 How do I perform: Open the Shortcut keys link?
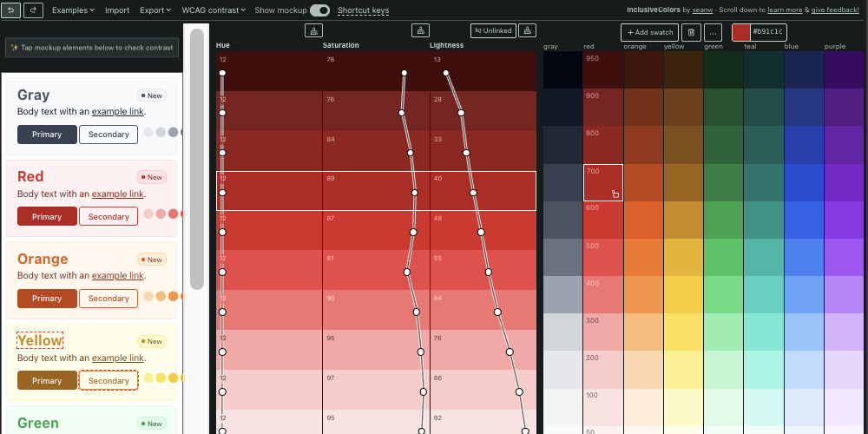coord(363,10)
